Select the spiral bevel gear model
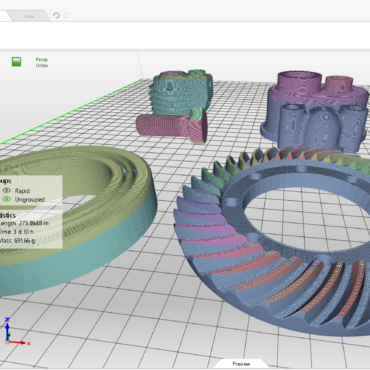 pos(273,243)
